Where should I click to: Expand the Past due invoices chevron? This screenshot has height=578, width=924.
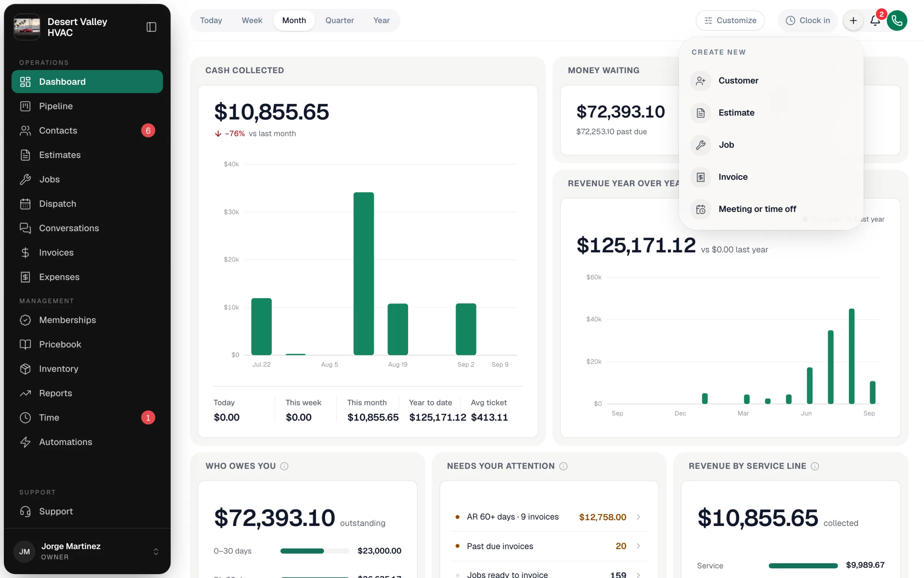point(638,546)
